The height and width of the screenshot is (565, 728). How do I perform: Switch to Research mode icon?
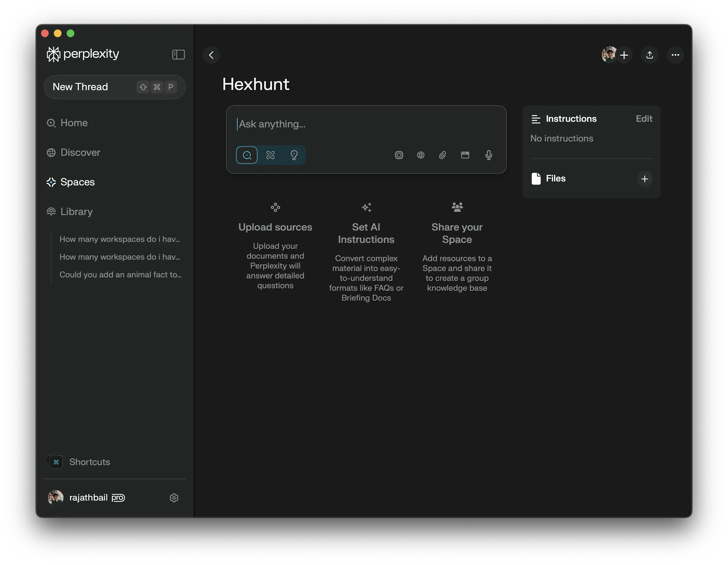tap(270, 155)
